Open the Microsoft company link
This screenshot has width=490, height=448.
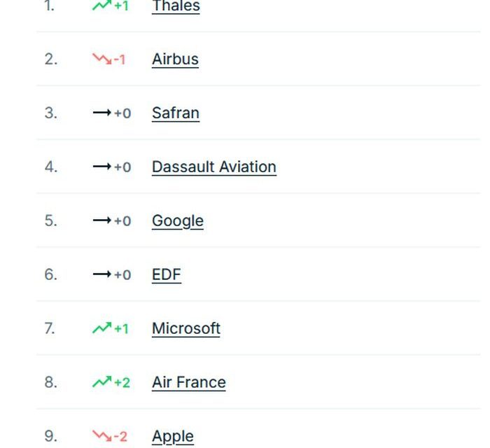[x=186, y=329]
